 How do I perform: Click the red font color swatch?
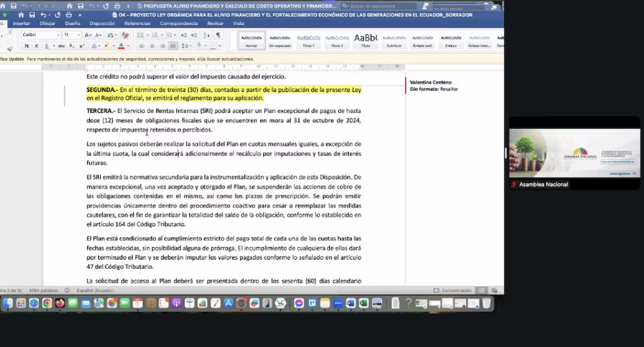[x=121, y=46]
